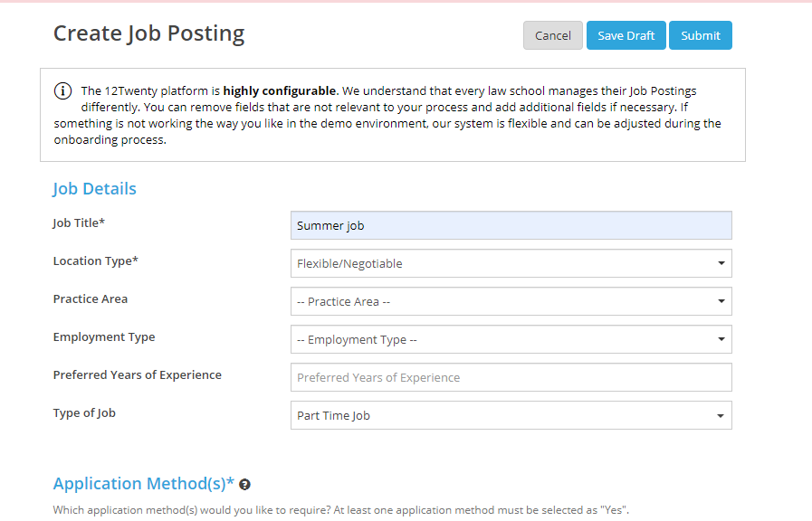812x521 pixels.
Task: Click the Create Job Posting page title
Action: pos(148,34)
